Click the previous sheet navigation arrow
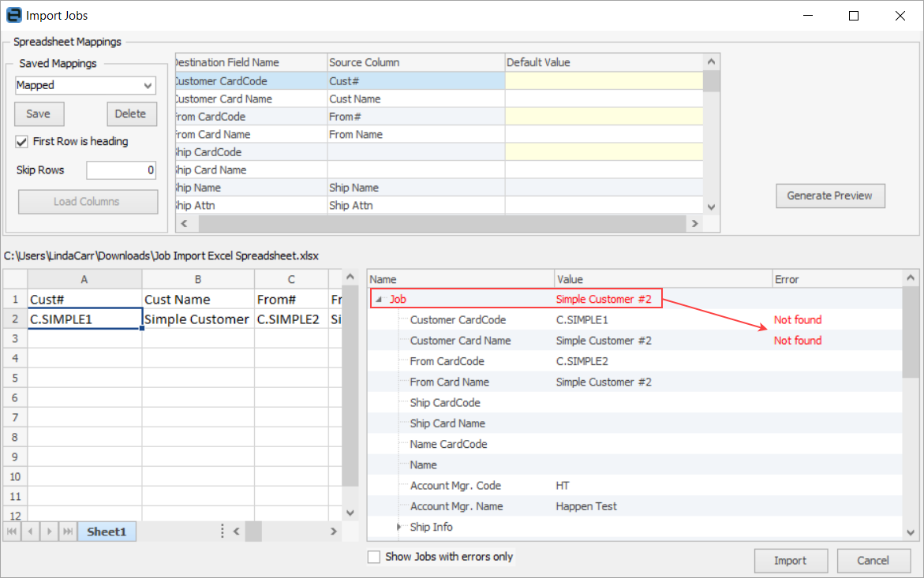 [x=32, y=532]
